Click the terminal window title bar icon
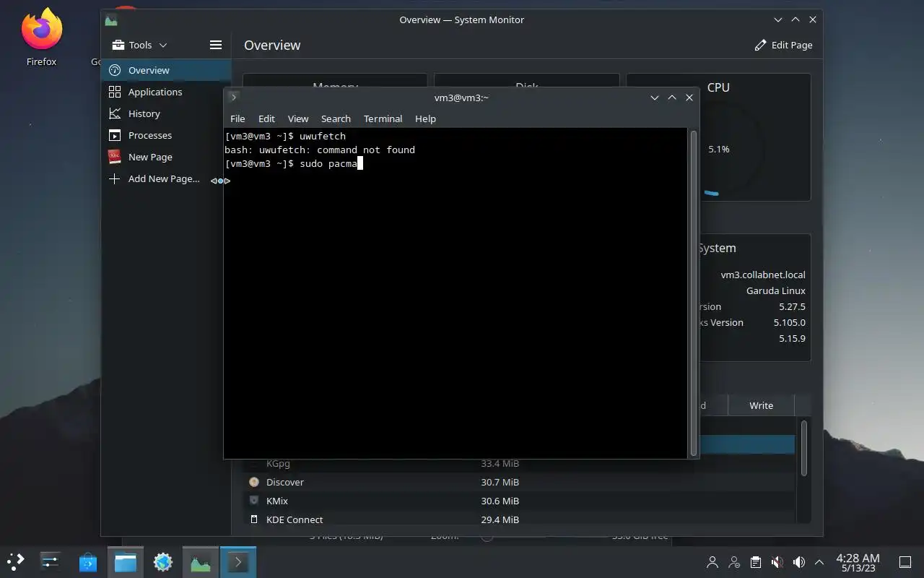 [233, 98]
